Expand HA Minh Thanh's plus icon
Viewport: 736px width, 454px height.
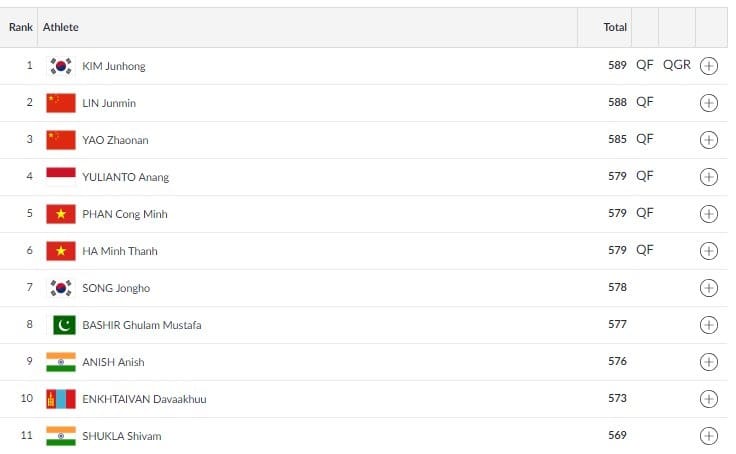[x=709, y=251]
